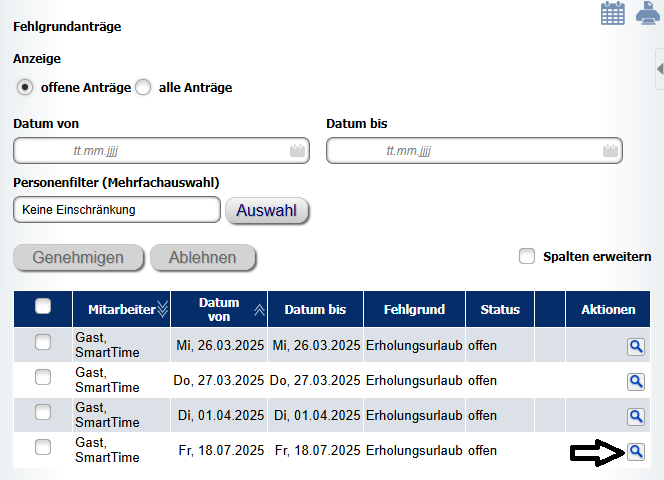Viewport: 664px width, 480px height.
Task: Open the calendar view icon at top right
Action: [x=612, y=13]
